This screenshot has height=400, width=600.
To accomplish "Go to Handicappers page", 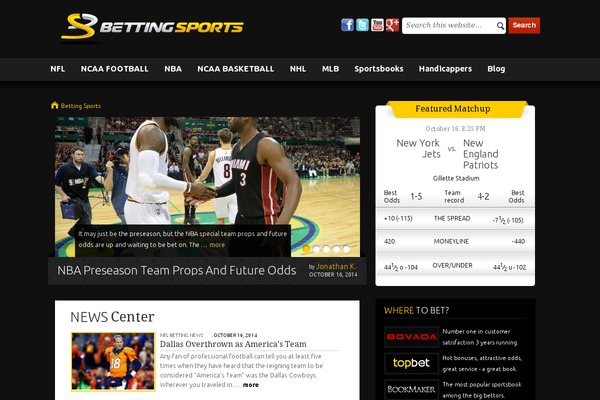I will click(x=445, y=69).
